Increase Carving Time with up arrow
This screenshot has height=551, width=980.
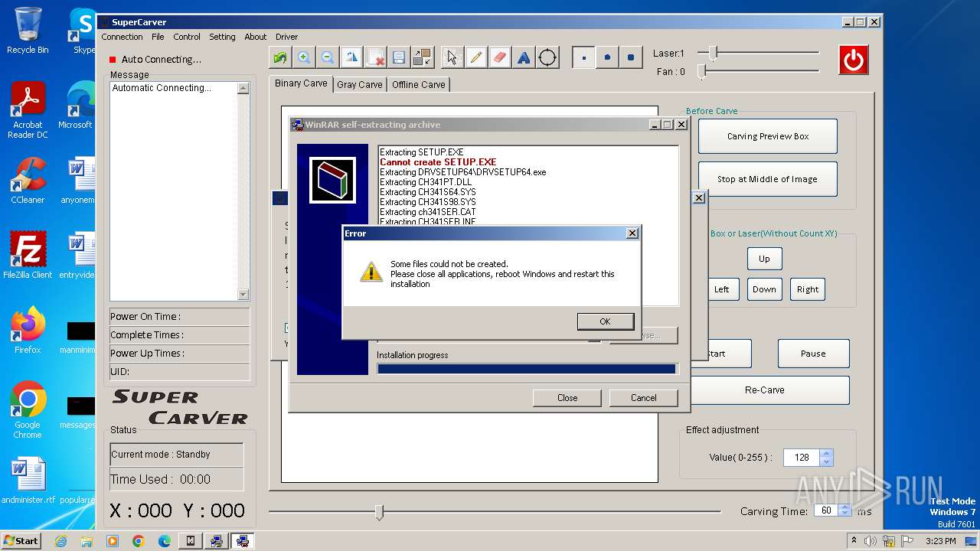click(844, 507)
